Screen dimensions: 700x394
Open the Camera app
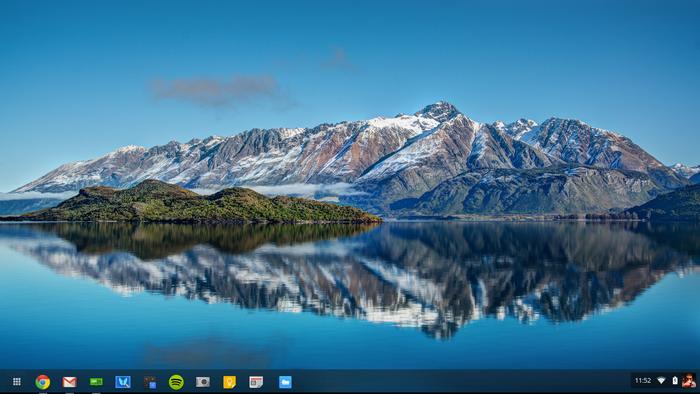pyautogui.click(x=203, y=382)
